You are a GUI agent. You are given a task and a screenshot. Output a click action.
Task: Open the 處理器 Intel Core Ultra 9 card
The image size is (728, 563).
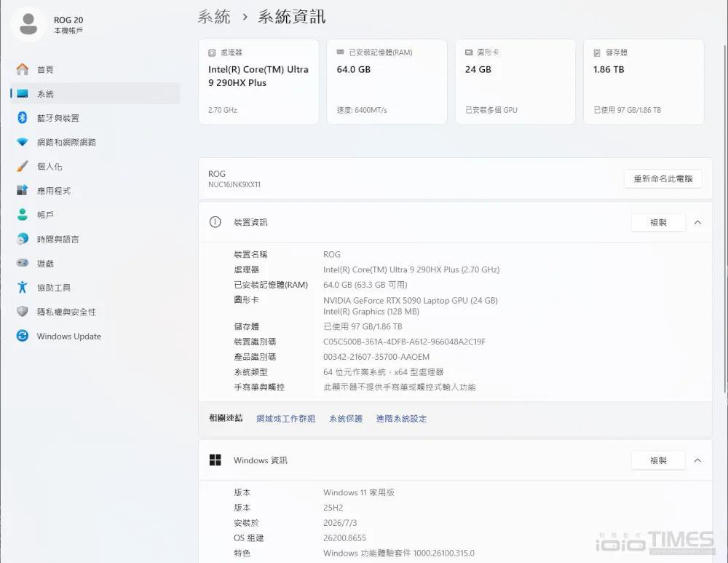(258, 82)
